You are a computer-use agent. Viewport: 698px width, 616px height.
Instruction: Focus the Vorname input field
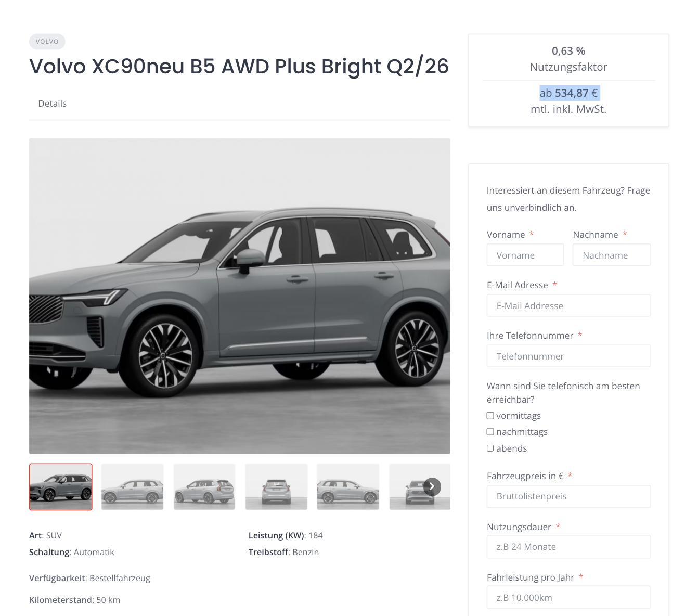point(525,255)
